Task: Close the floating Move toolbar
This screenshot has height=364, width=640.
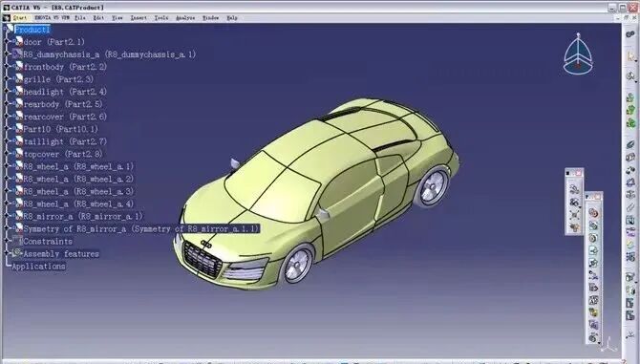Action: pos(578,173)
